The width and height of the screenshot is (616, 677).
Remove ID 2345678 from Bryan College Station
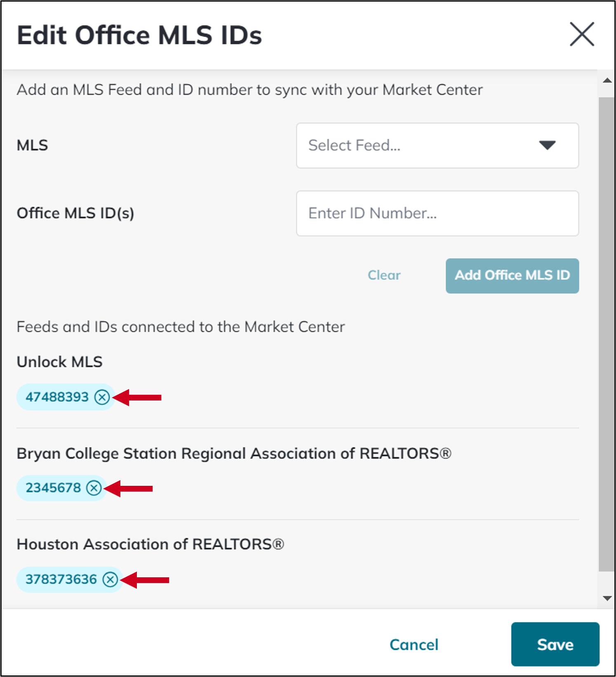click(95, 488)
